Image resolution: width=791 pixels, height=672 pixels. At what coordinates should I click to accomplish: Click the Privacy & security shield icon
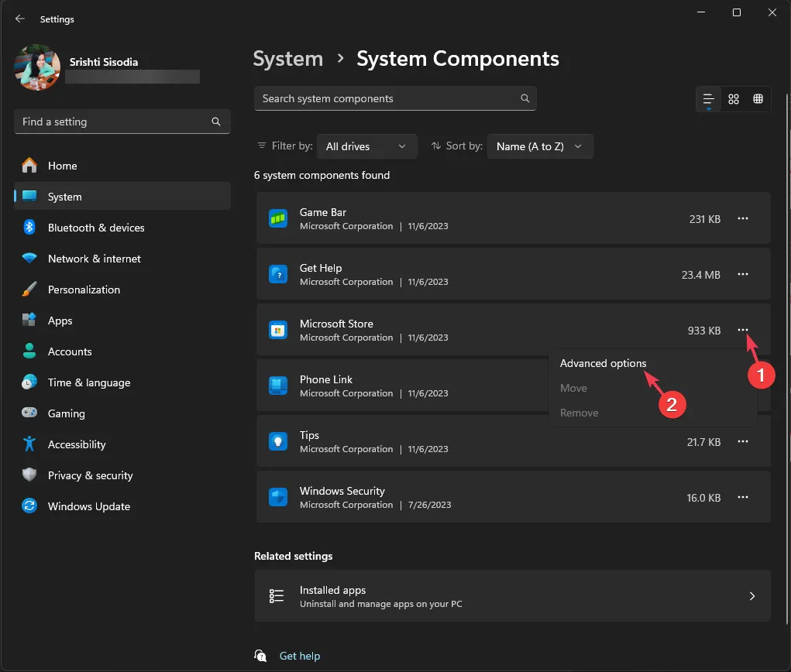[x=29, y=475]
